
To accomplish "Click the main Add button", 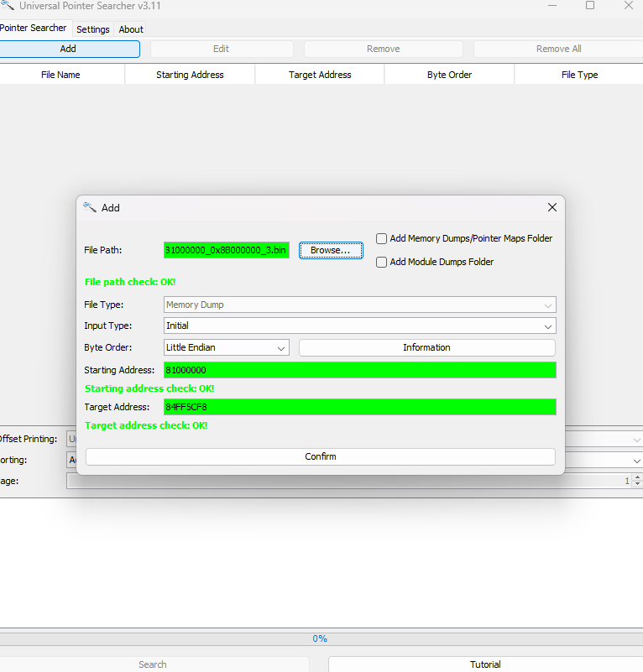I will (x=69, y=49).
